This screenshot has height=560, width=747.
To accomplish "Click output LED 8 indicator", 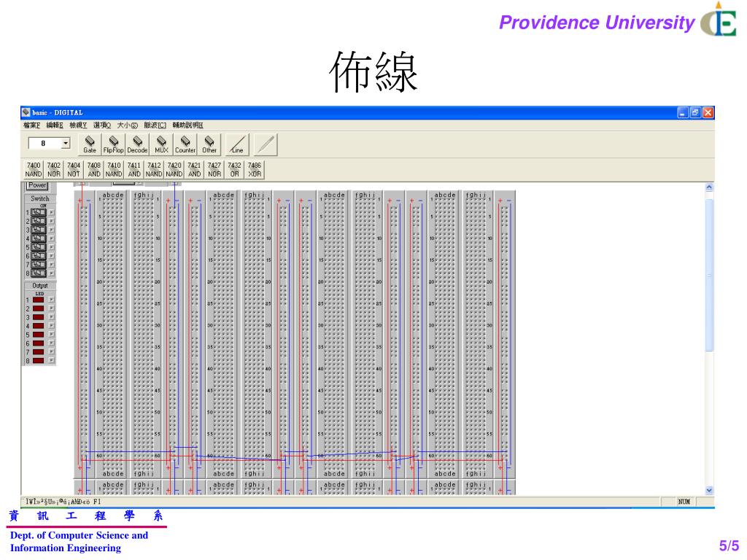I will pyautogui.click(x=39, y=360).
